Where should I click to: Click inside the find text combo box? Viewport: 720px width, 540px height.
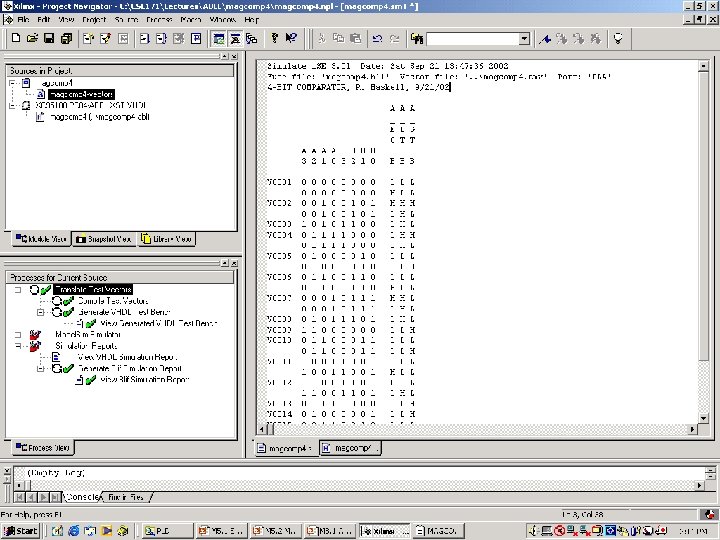tap(473, 39)
